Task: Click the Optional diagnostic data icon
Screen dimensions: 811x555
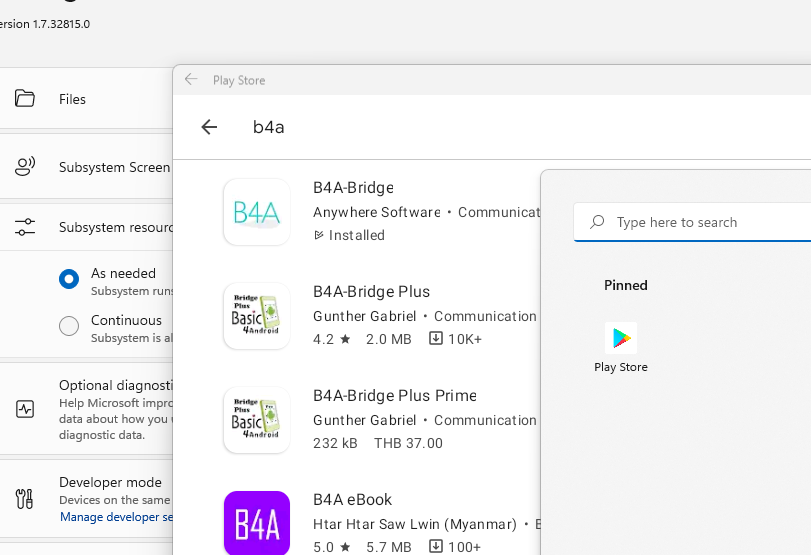Action: point(25,409)
